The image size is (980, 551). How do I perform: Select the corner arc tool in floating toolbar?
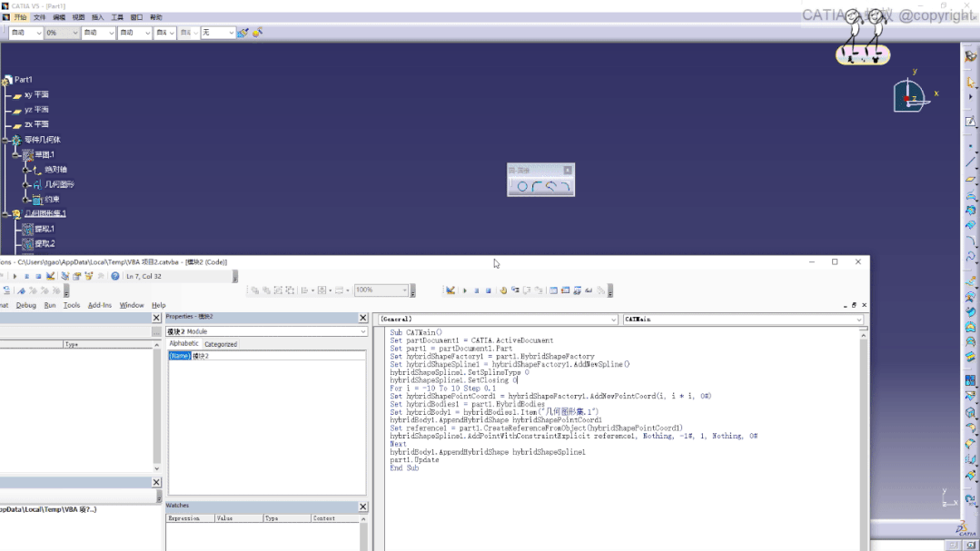[x=536, y=186]
